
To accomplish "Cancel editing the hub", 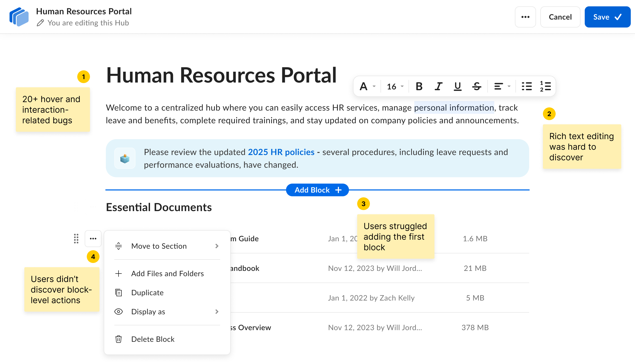I will tap(560, 17).
